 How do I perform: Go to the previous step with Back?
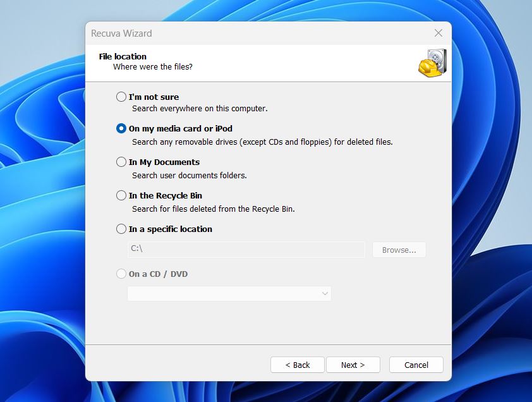[297, 365]
